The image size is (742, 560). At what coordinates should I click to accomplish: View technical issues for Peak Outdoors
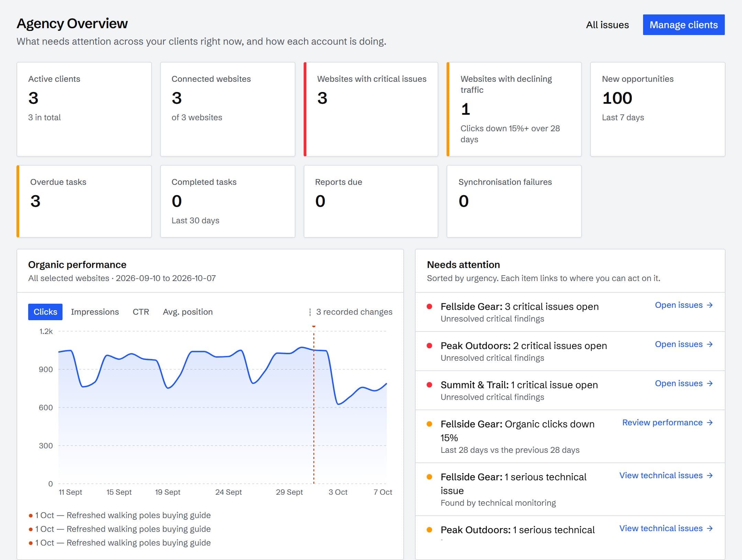tap(666, 528)
